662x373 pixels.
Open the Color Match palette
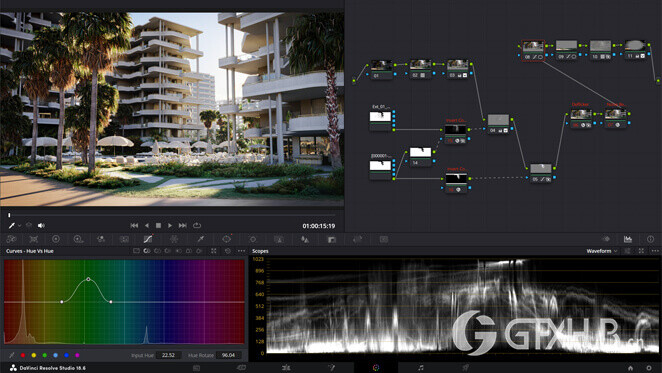(x=34, y=239)
